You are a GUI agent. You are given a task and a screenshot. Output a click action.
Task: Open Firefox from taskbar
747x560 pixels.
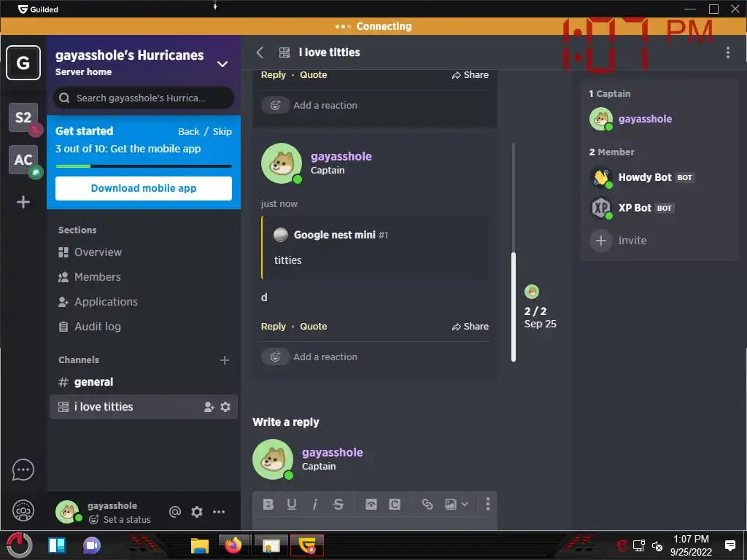233,545
